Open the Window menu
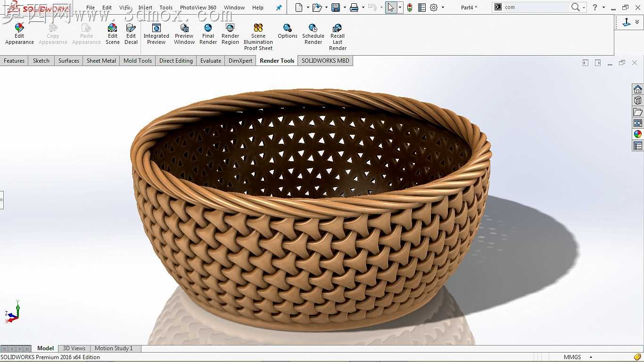This screenshot has width=644, height=362. (x=234, y=8)
